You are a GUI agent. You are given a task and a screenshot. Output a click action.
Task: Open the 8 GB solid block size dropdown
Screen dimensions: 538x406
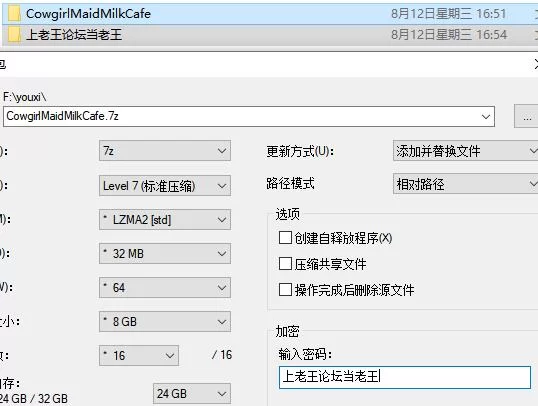click(165, 322)
